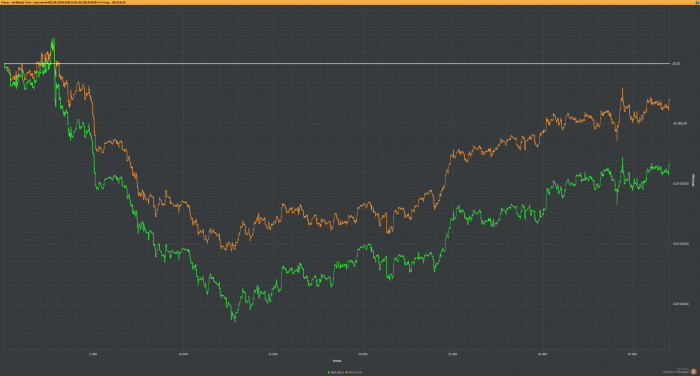Click the orange player filter title bar
The image size is (700, 376).
(350, 2)
